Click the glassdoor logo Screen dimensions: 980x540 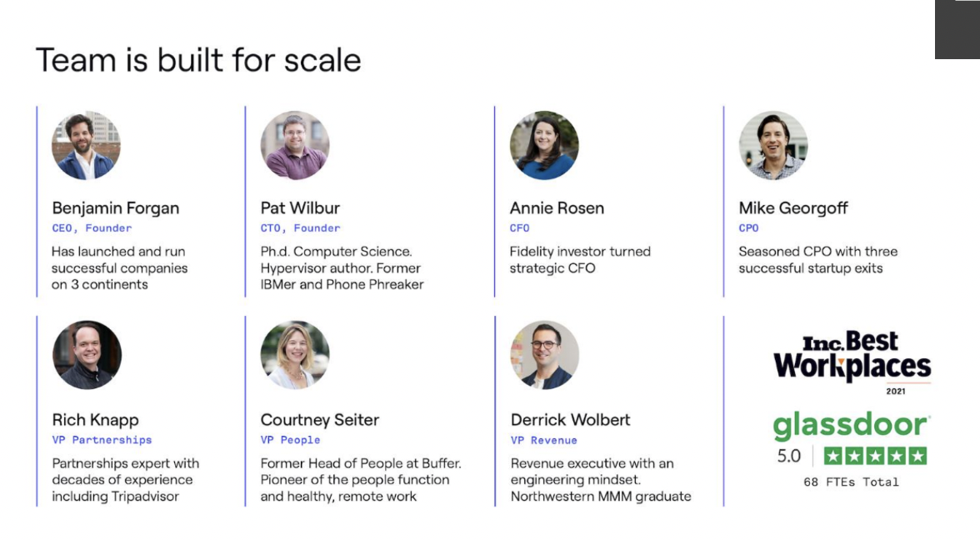coord(851,426)
